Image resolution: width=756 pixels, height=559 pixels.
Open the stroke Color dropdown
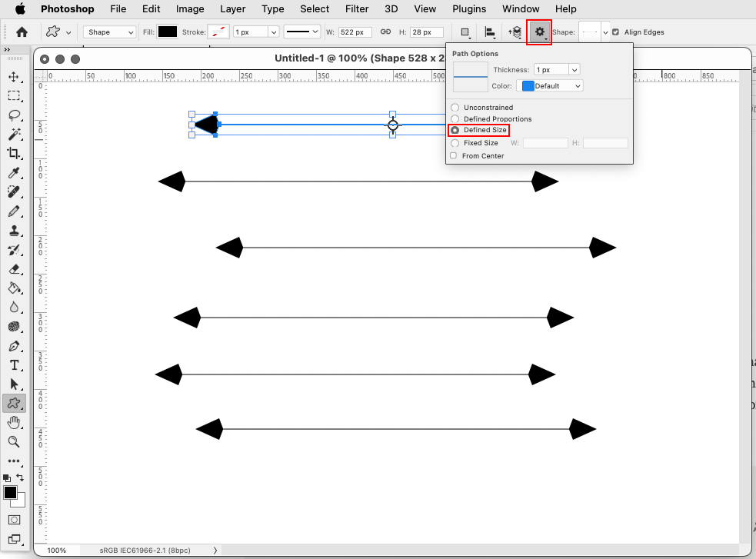click(549, 85)
